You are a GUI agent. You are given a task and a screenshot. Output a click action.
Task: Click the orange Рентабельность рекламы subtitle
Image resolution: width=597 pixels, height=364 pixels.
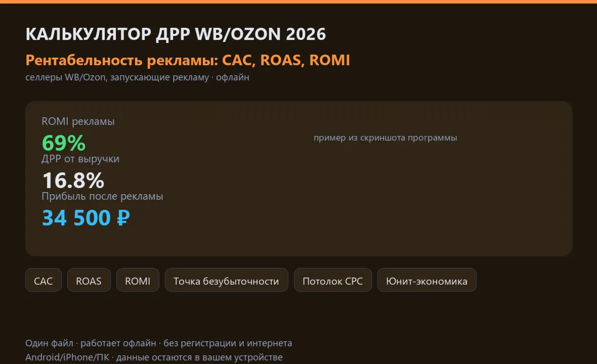tap(187, 60)
